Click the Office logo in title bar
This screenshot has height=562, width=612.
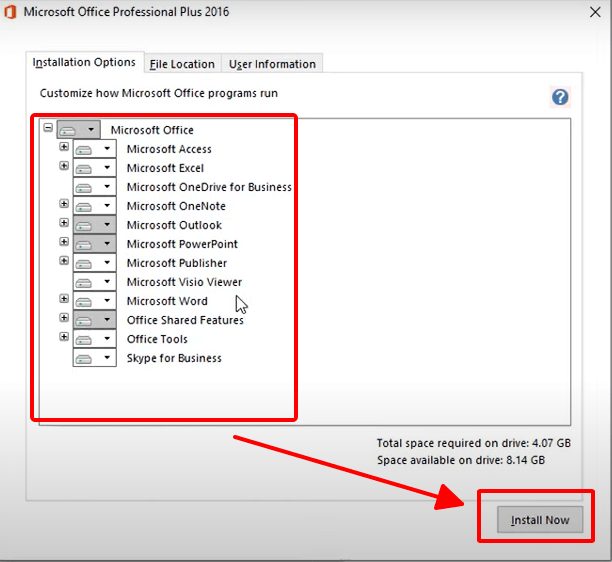pyautogui.click(x=10, y=12)
